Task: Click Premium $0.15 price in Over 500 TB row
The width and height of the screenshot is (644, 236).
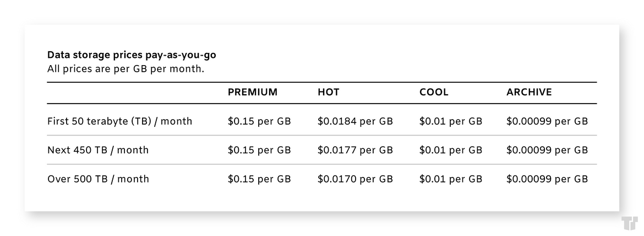Action: (x=260, y=179)
